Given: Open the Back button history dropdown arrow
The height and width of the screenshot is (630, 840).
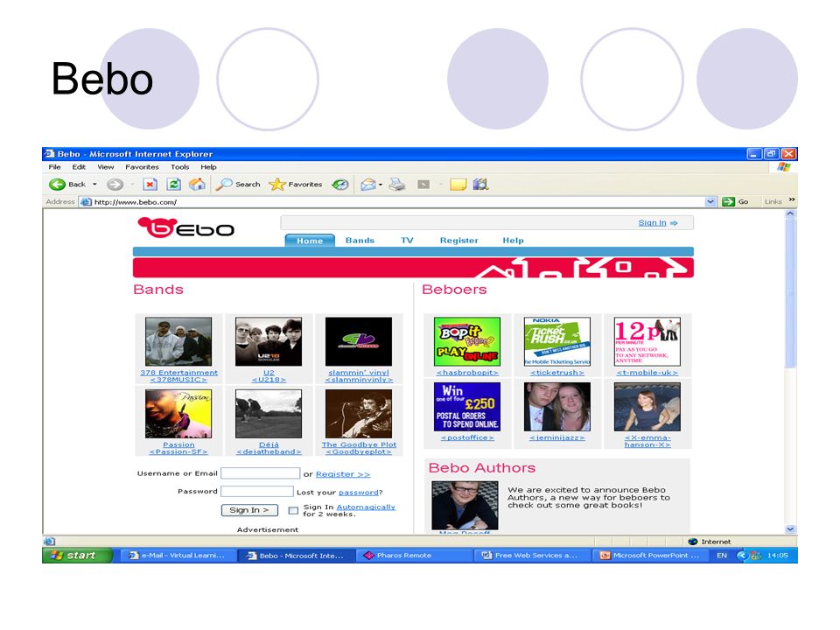Looking at the screenshot, I should click(94, 185).
